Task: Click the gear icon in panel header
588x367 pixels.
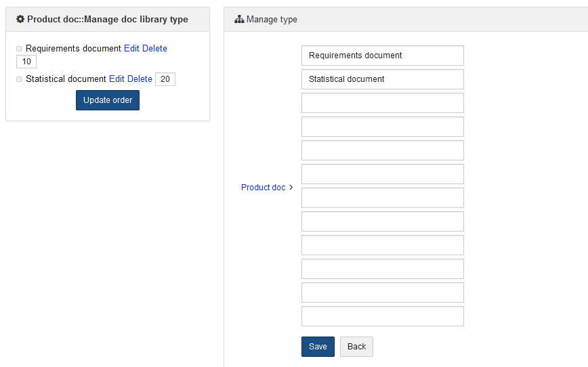Action: (x=20, y=20)
